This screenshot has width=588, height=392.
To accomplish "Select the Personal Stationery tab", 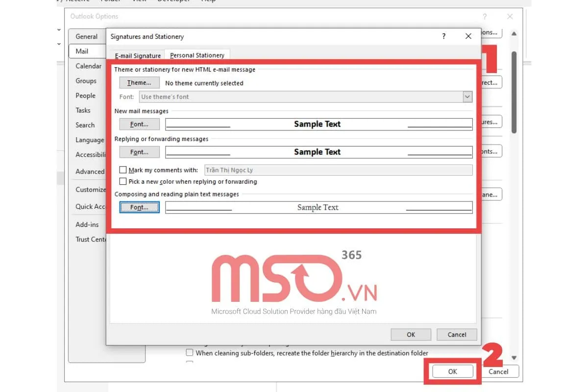I will [197, 55].
